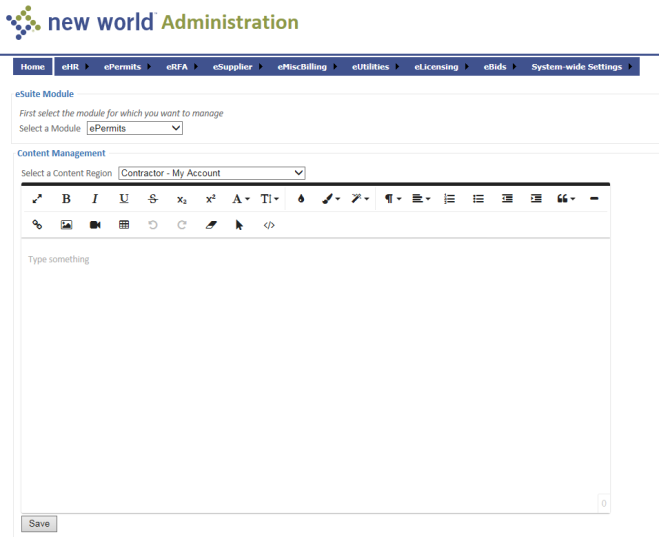Click inside the Type something text area

315,370
